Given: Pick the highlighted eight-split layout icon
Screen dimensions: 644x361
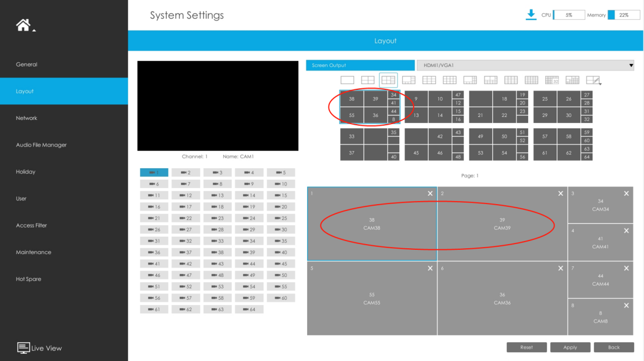Looking at the screenshot, I should (x=388, y=80).
